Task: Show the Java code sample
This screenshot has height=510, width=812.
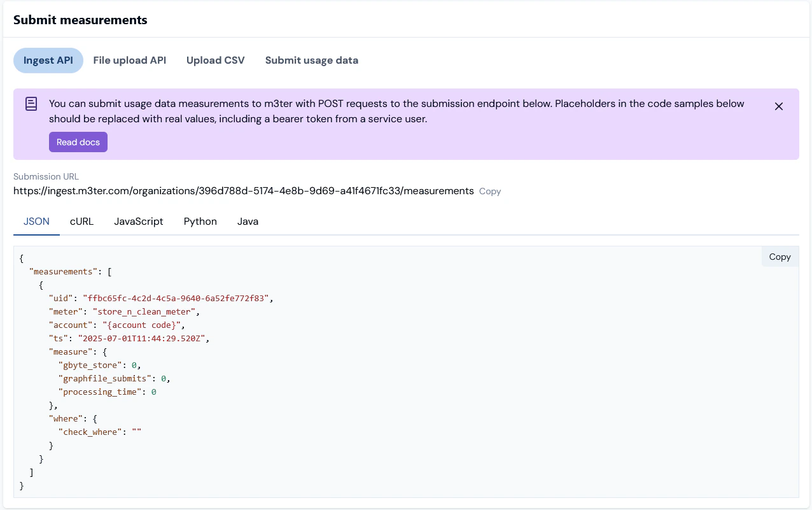Action: [248, 222]
